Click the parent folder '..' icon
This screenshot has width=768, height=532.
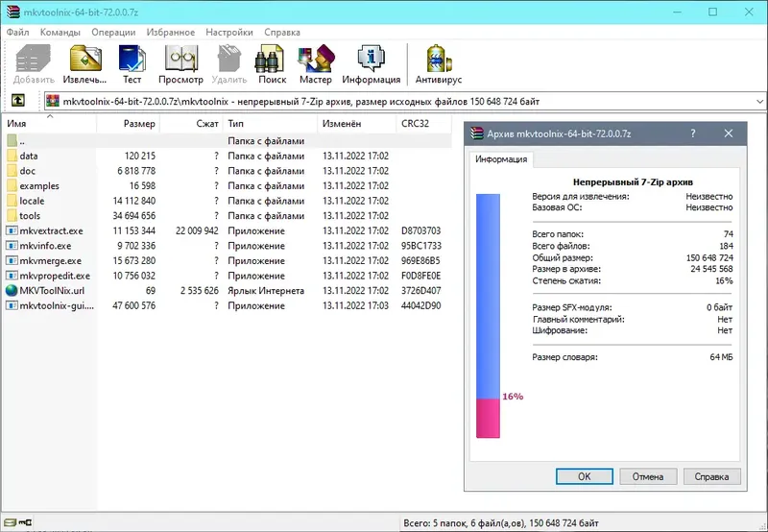pos(12,141)
